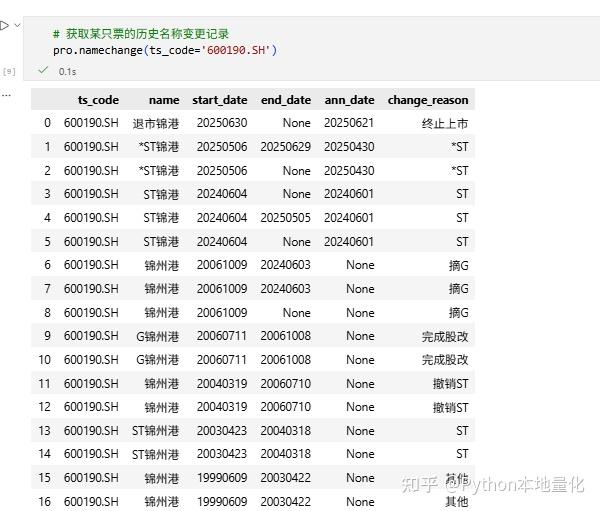Click the ann_date column header

click(x=349, y=100)
